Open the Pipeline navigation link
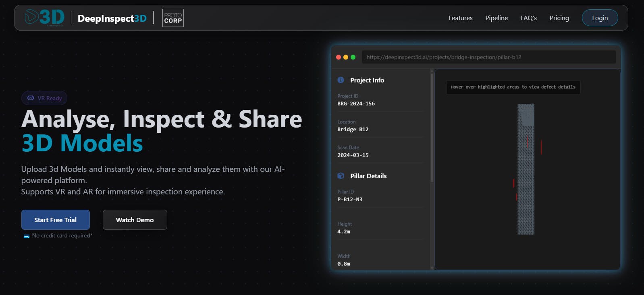The height and width of the screenshot is (295, 644). coord(497,18)
